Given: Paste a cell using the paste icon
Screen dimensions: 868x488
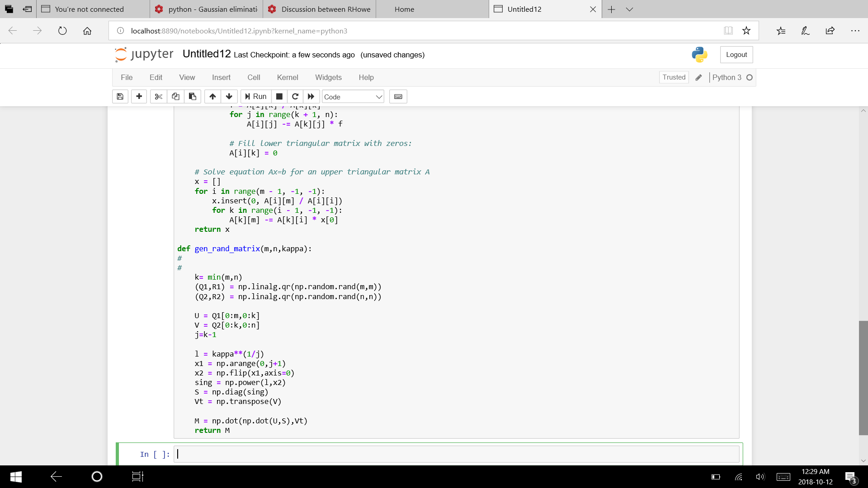Looking at the screenshot, I should point(192,96).
